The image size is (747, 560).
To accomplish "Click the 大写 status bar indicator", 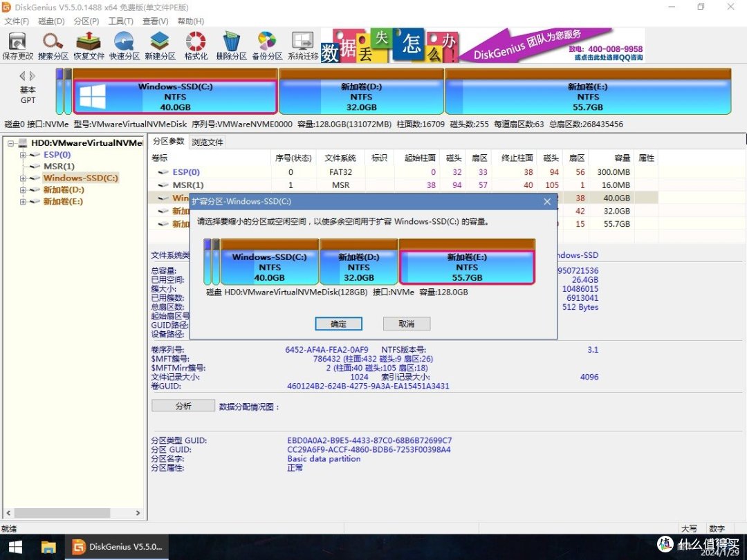I will point(689,529).
